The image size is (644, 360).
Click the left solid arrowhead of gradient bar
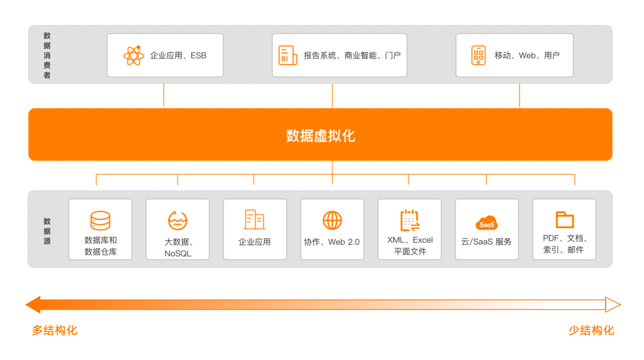pos(33,305)
